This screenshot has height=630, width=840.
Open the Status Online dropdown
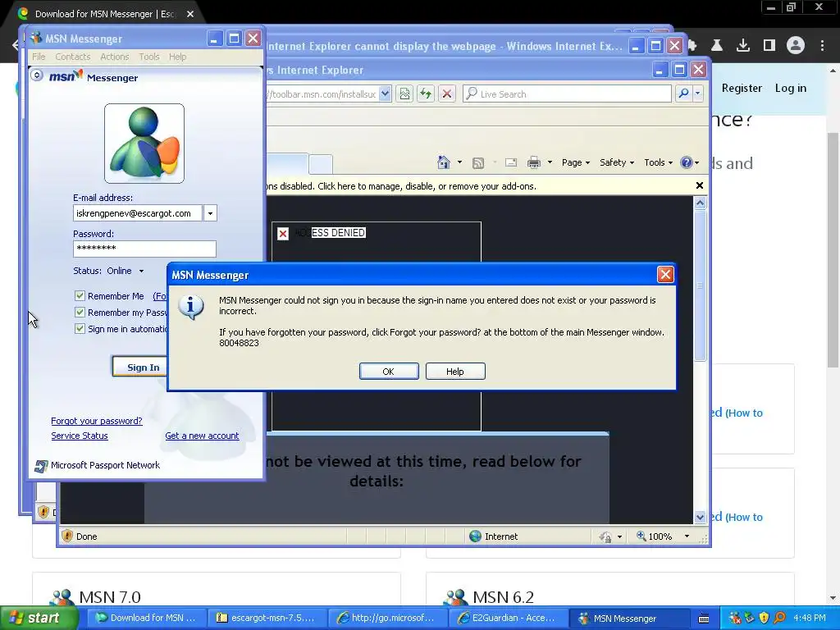click(141, 271)
